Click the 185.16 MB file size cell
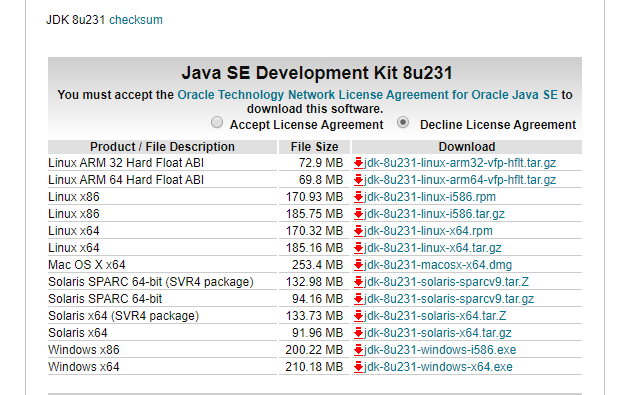 314,248
